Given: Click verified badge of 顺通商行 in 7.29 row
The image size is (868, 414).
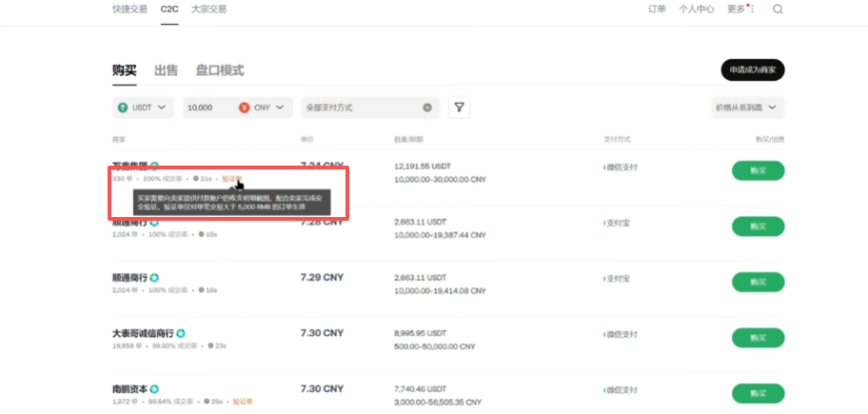Looking at the screenshot, I should click(x=154, y=277).
